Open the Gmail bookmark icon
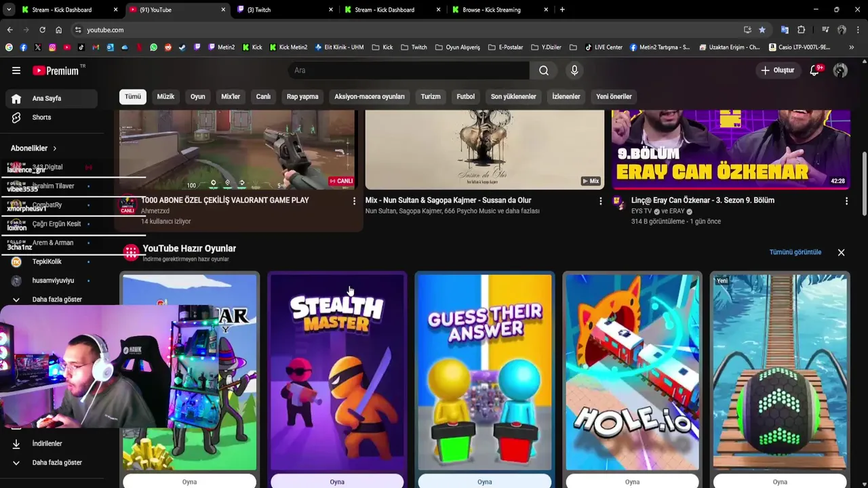 click(x=96, y=47)
